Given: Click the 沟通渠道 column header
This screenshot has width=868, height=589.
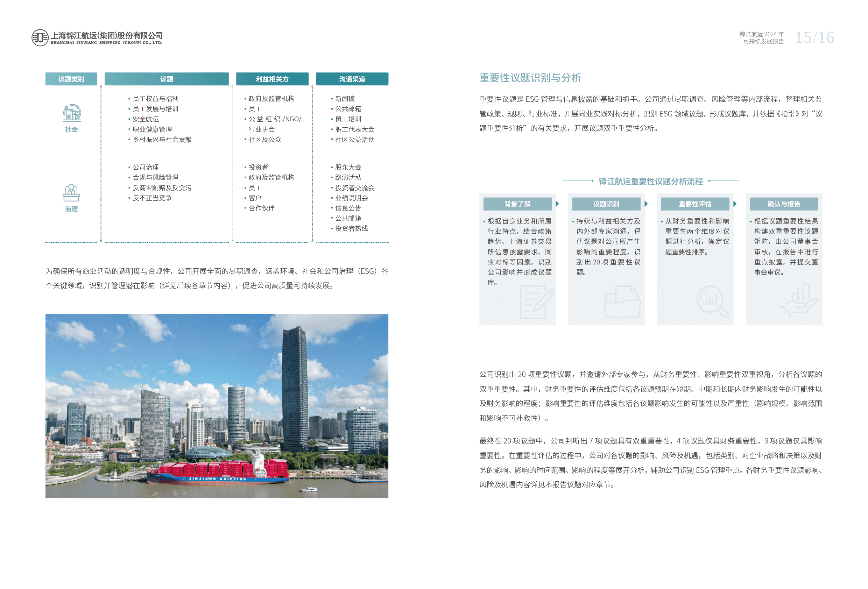Looking at the screenshot, I should click(352, 79).
